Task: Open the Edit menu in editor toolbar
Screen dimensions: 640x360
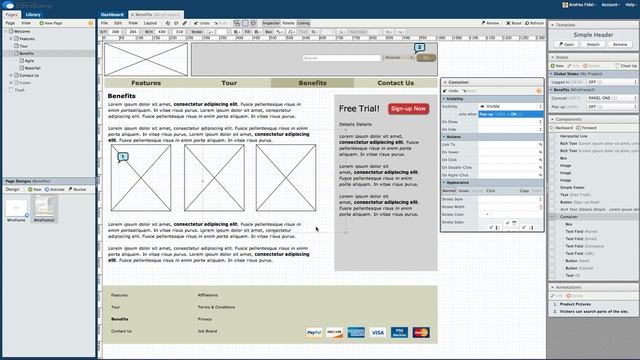Action: 118,23
